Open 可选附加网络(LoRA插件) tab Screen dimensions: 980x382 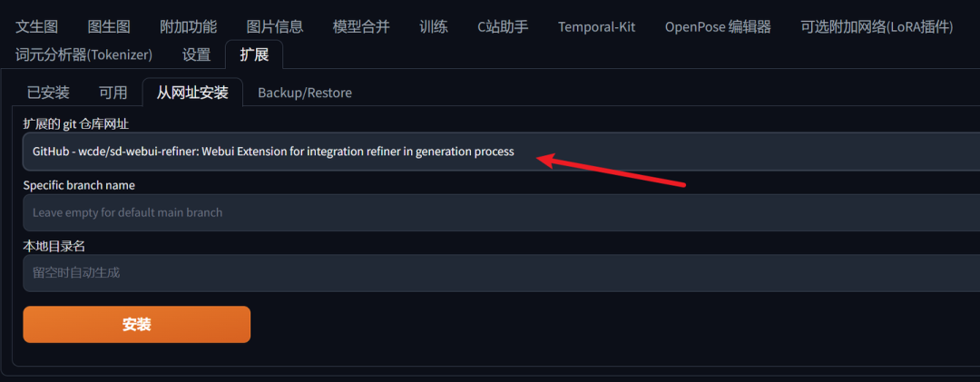point(877,26)
